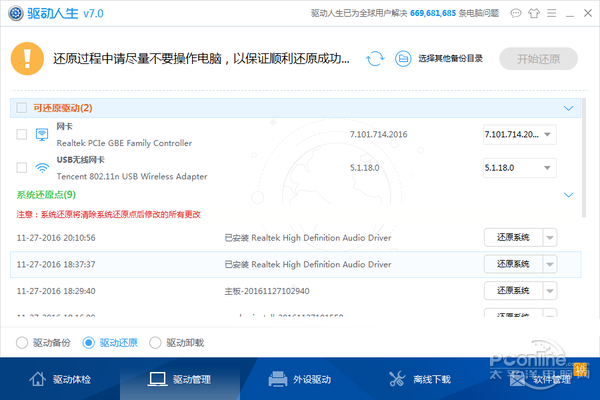Select the 驱动还原 radio button
Screen dimensions: 600x400
(x=88, y=343)
